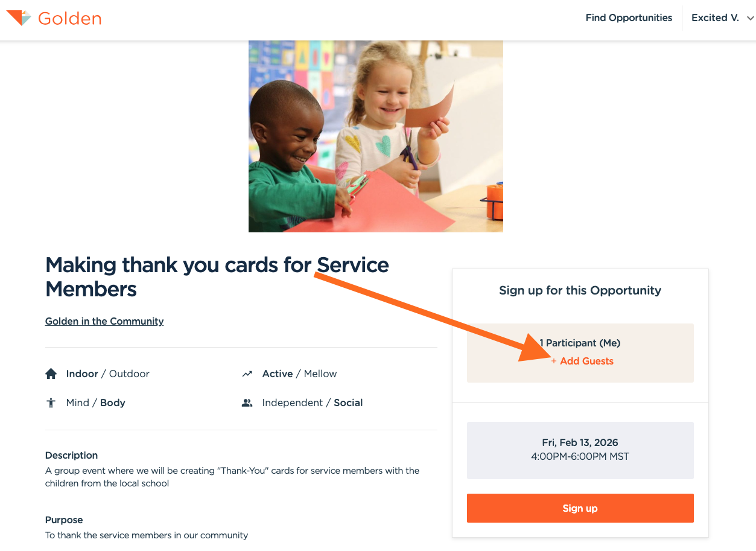Screen dimensions: 756x551
Task: Click the Add Guests link
Action: click(586, 361)
